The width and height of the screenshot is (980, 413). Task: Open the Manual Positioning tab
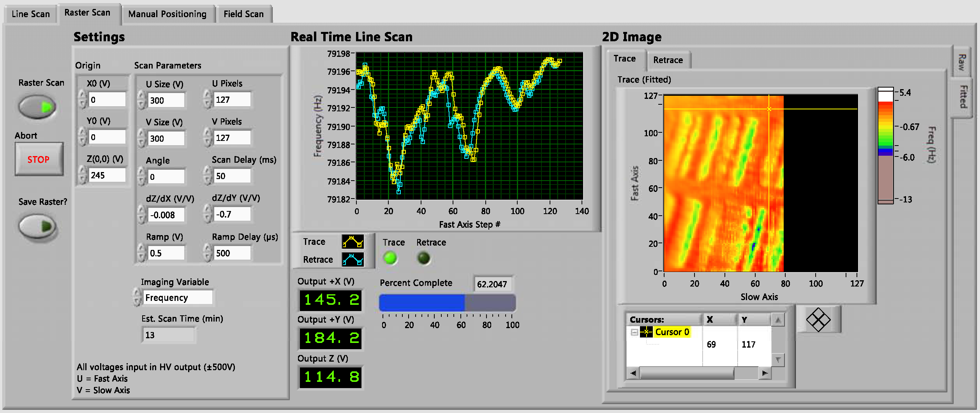(x=167, y=14)
